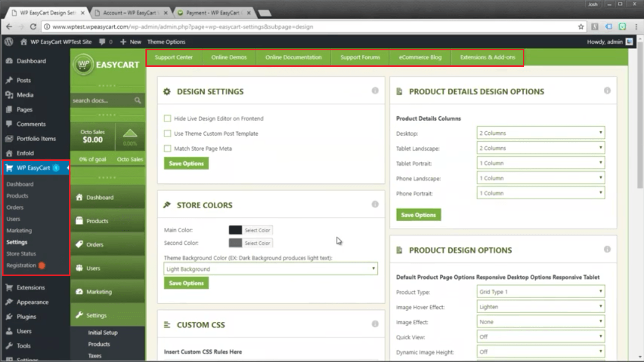Click the EasyCart logo in green sidebar

click(107, 64)
